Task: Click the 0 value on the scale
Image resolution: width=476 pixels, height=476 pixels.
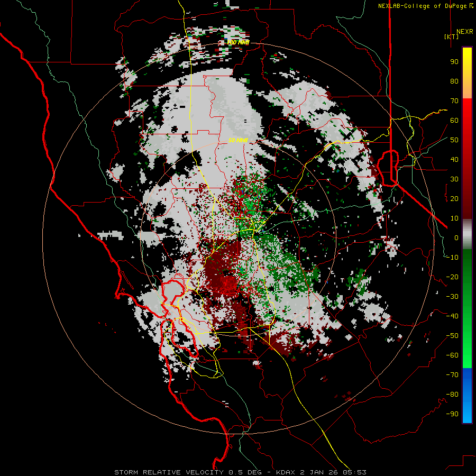Action: pyautogui.click(x=456, y=238)
